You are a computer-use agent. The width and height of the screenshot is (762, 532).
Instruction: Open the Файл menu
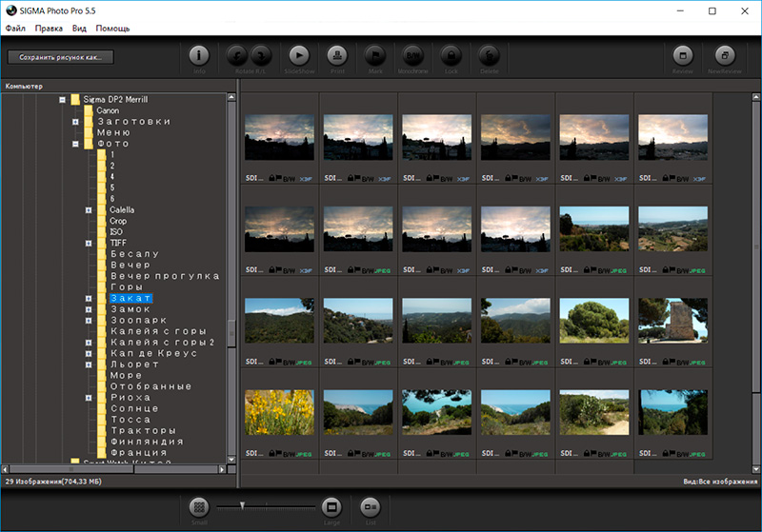tap(15, 29)
